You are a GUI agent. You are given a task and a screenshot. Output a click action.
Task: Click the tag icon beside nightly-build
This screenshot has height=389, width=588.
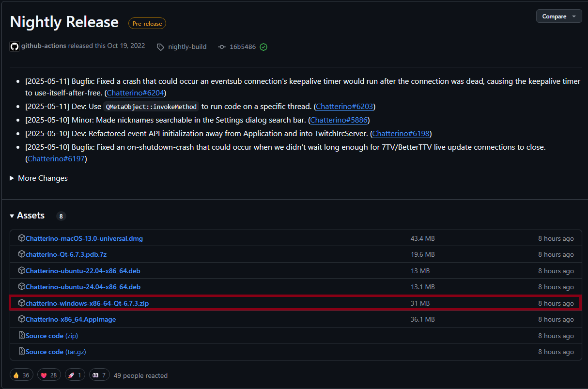click(160, 47)
